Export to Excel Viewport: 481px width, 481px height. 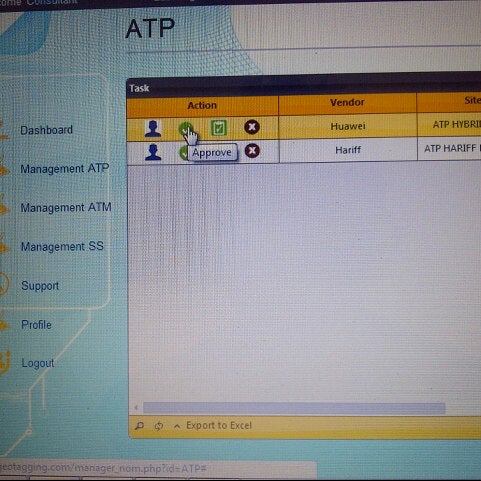pyautogui.click(x=219, y=426)
